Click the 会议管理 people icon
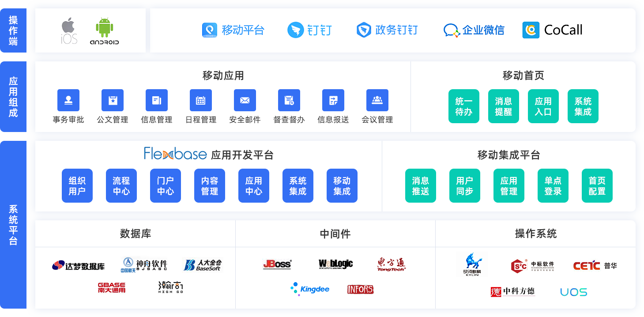 pyautogui.click(x=377, y=100)
